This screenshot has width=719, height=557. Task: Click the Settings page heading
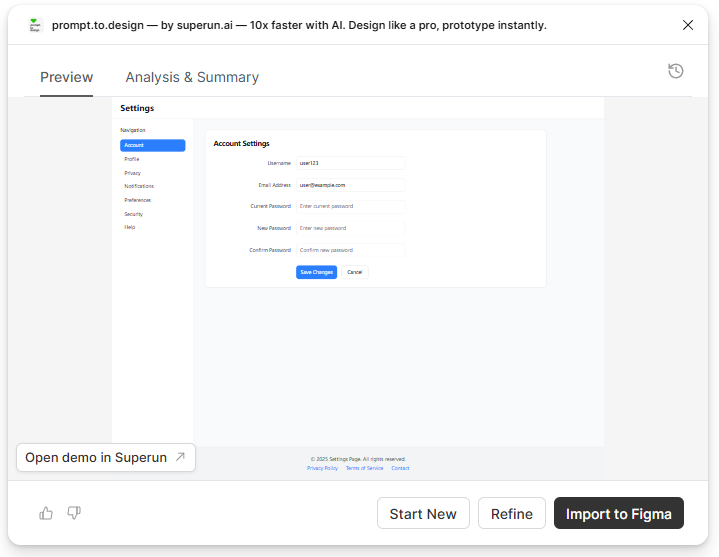coord(137,108)
